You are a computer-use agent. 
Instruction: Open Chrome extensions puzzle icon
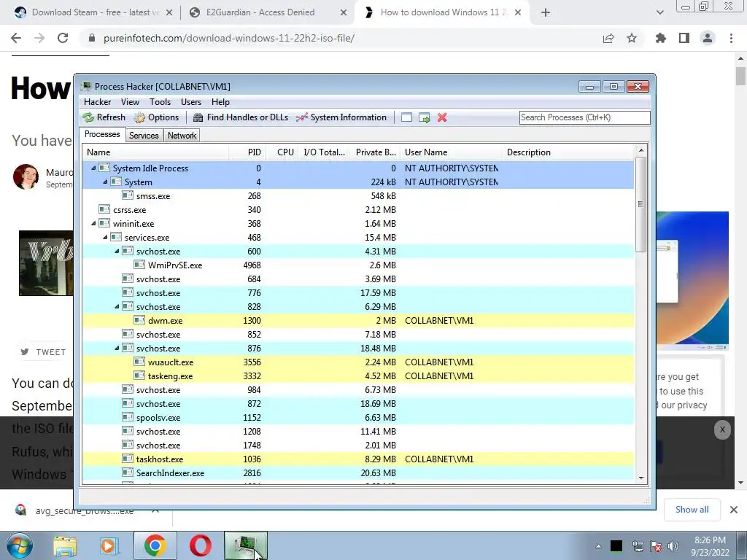coord(661,38)
